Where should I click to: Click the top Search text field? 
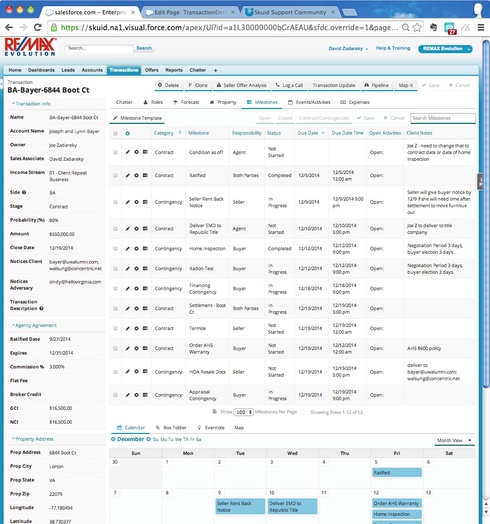(99, 48)
